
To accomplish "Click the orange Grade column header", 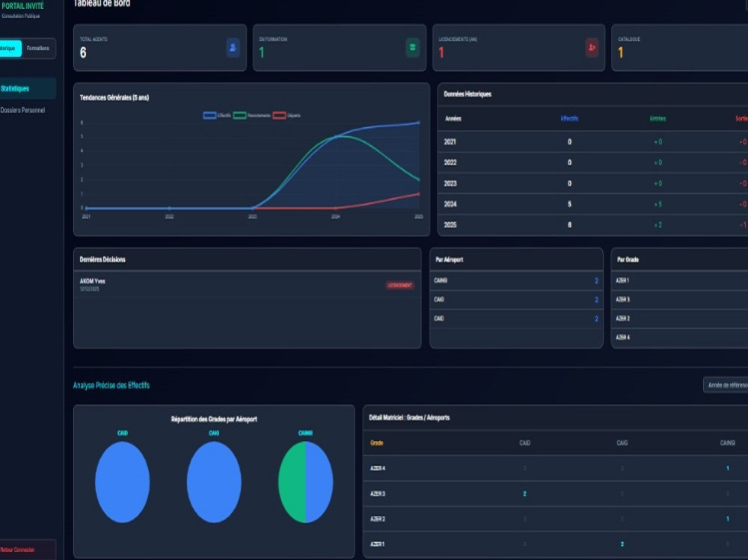I will (377, 443).
